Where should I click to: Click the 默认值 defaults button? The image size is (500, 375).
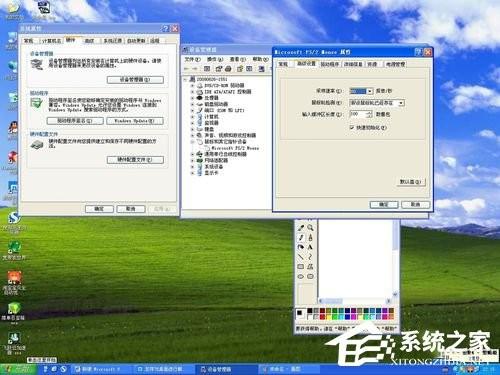point(411,182)
